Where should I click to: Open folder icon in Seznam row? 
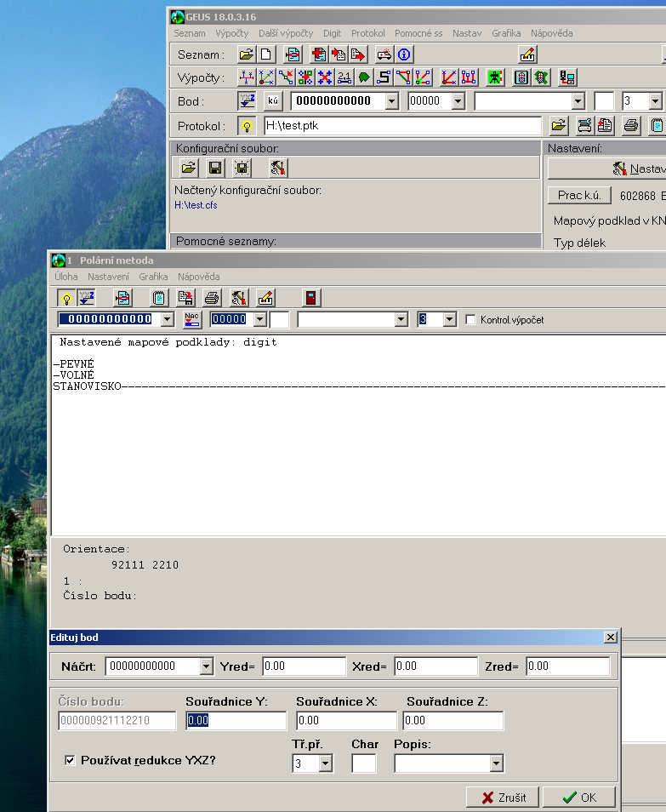246,54
